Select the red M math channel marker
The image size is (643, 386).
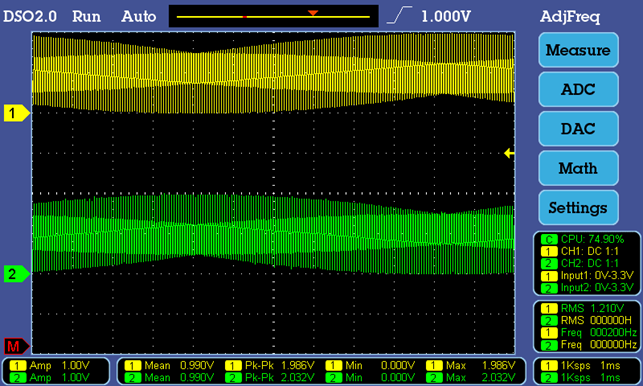coord(16,347)
